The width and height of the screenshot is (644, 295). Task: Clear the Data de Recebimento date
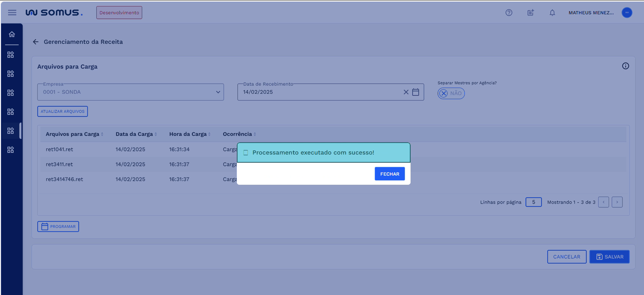pos(406,92)
